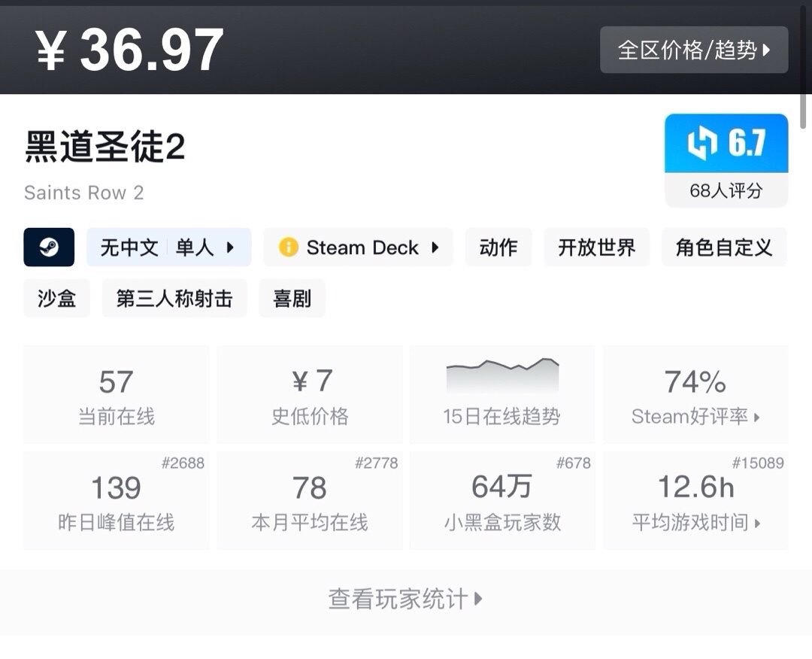The image size is (812, 659).
Task: Open the 139 昨日峰值在线 stat card
Action: pyautogui.click(x=117, y=500)
